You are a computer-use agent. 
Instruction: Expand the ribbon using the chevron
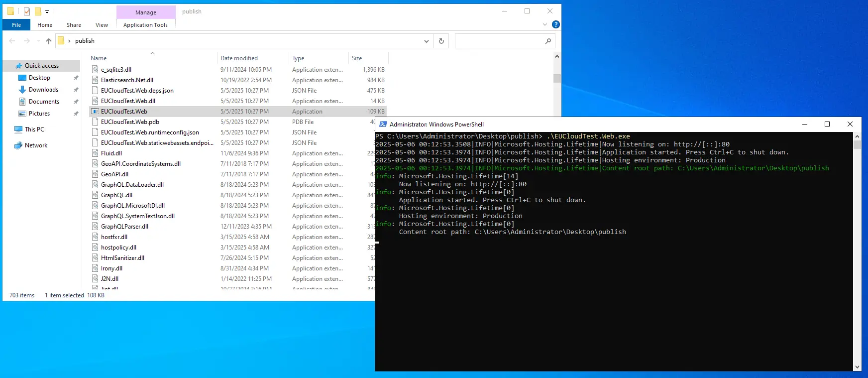(545, 24)
